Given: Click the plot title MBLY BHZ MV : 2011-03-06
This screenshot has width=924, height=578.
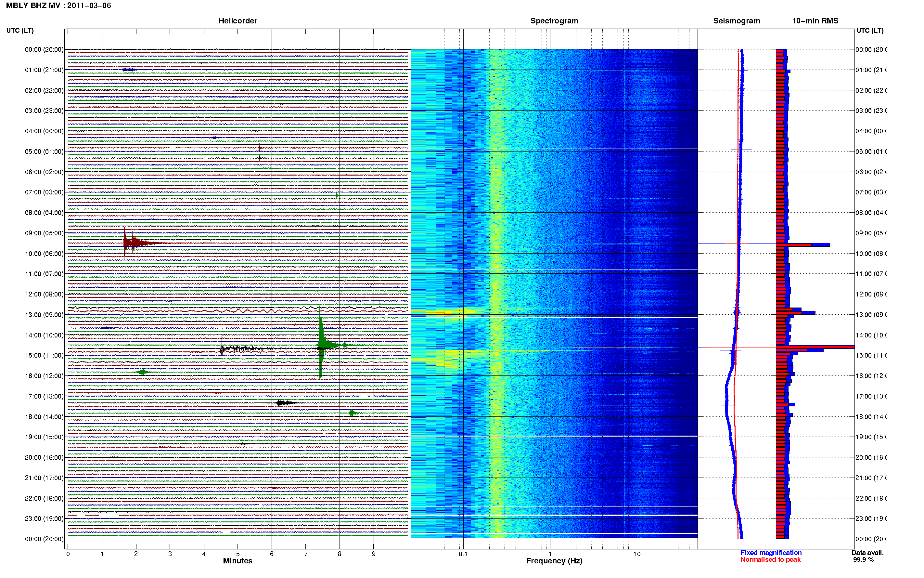Looking at the screenshot, I should [58, 6].
